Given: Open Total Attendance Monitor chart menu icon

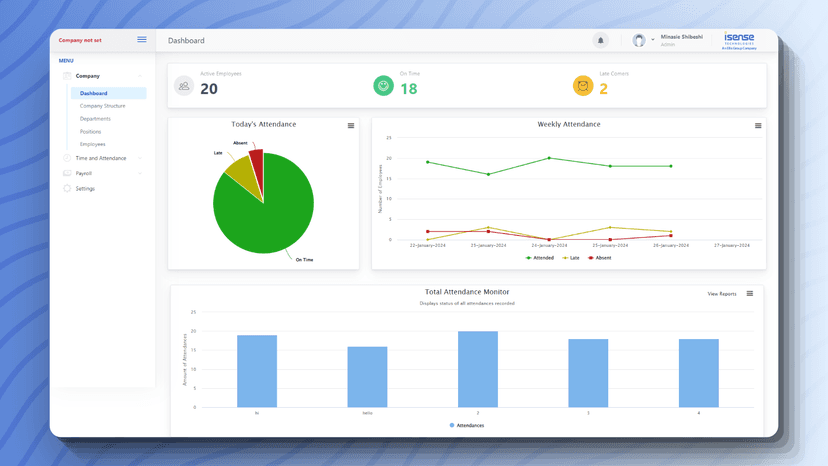Looking at the screenshot, I should [x=749, y=294].
